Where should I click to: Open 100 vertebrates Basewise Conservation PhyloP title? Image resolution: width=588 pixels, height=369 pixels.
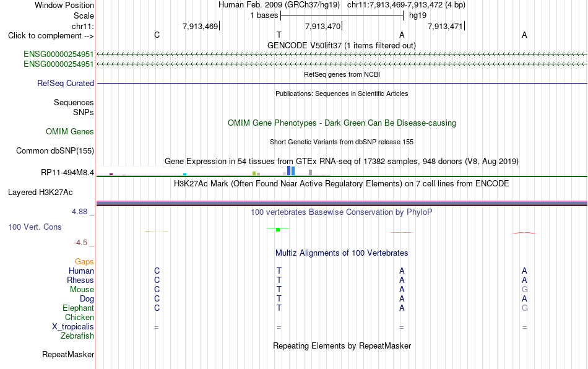[x=342, y=212]
